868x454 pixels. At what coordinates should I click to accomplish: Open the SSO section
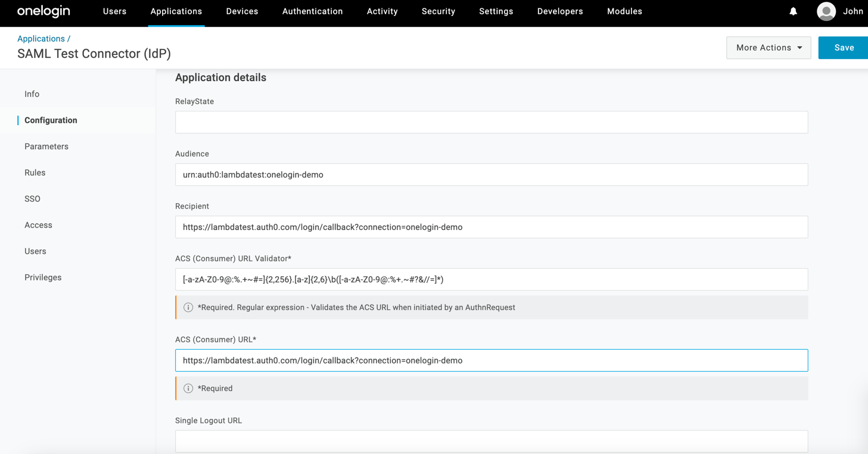(32, 198)
